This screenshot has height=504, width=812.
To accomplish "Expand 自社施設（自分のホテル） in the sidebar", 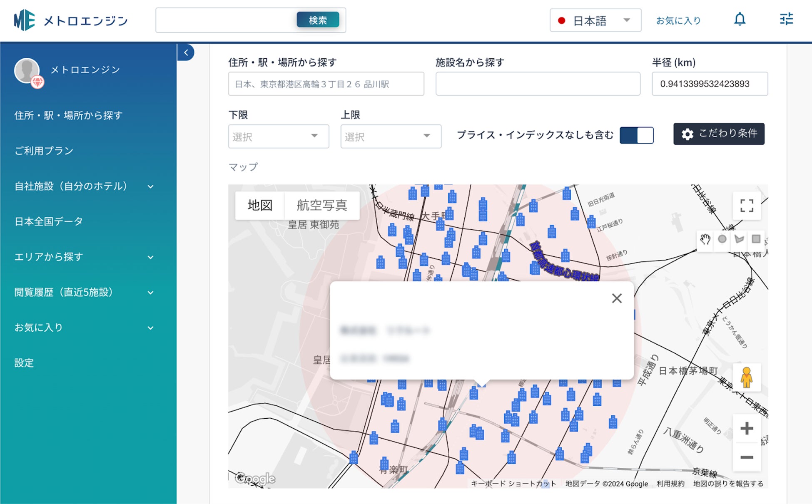I will tap(83, 186).
